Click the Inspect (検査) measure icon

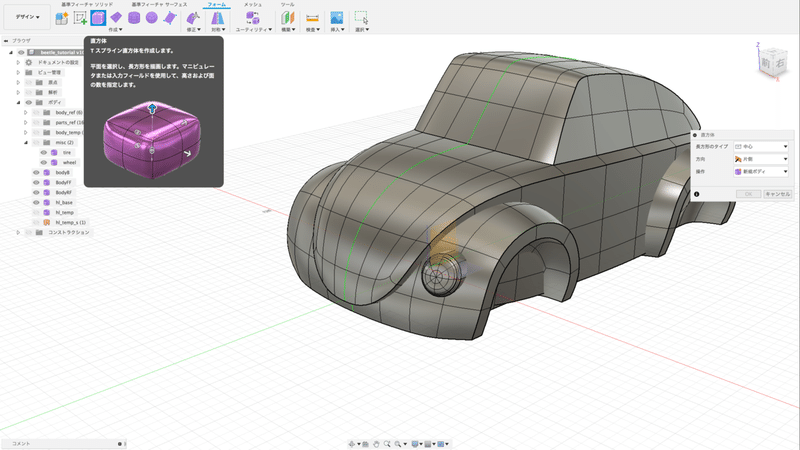[312, 18]
